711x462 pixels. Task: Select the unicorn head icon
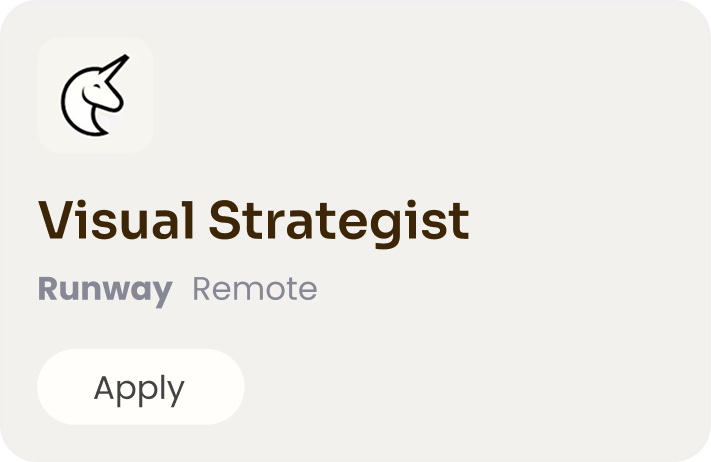coord(95,95)
